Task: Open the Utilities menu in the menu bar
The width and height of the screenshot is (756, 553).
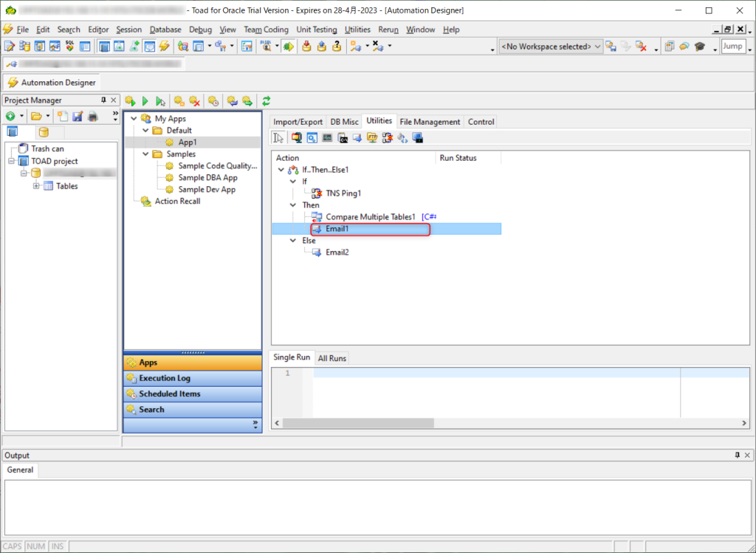Action: pos(358,30)
